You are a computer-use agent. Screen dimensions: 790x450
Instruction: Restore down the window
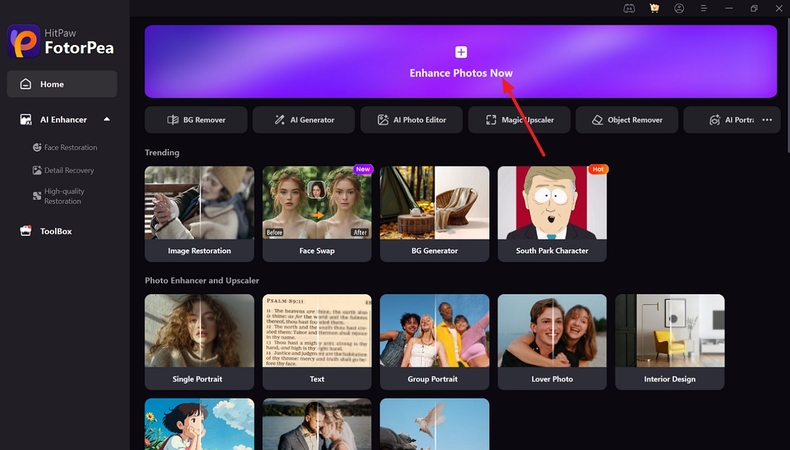754,9
